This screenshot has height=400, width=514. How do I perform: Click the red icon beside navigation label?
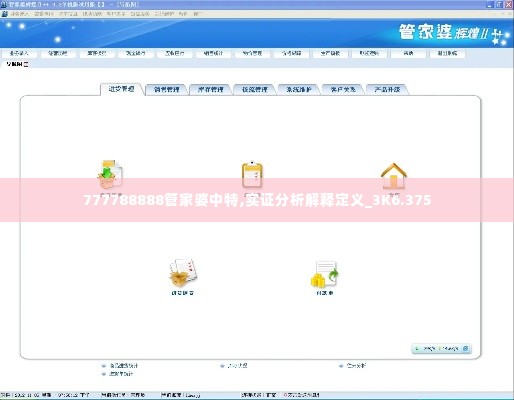[26, 64]
